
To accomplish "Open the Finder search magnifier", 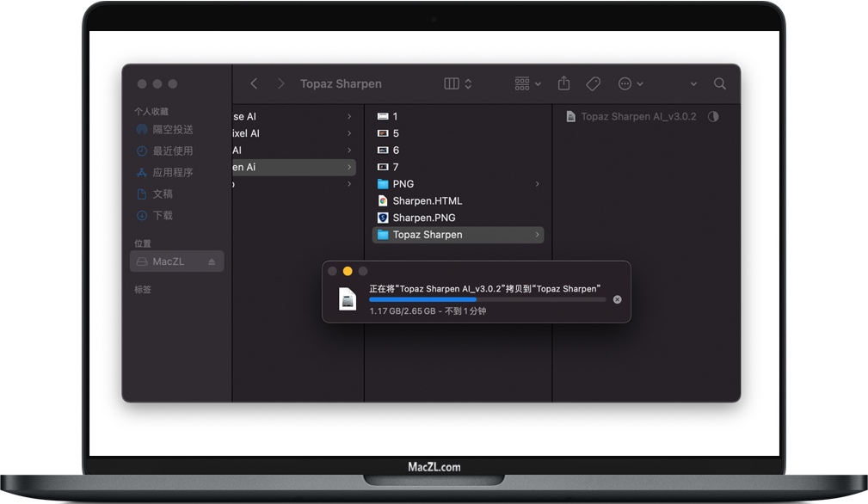I will (720, 83).
